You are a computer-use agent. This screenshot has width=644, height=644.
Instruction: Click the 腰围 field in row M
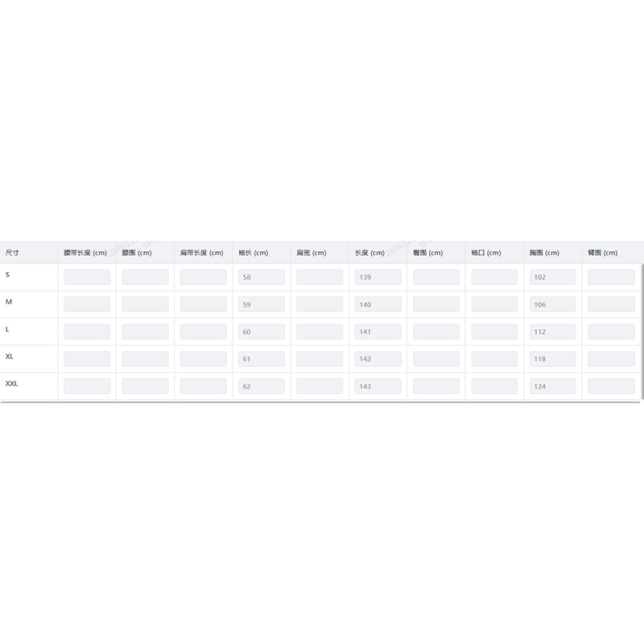(145, 304)
